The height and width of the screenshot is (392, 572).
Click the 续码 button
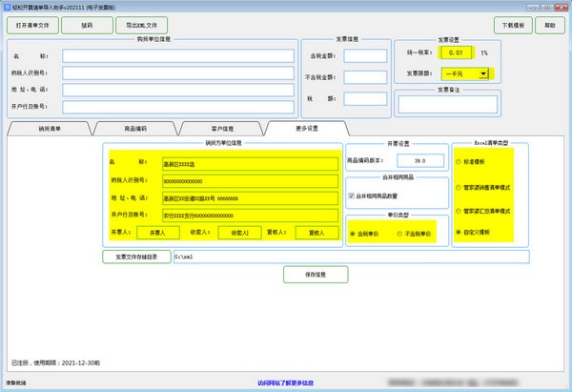coord(87,24)
